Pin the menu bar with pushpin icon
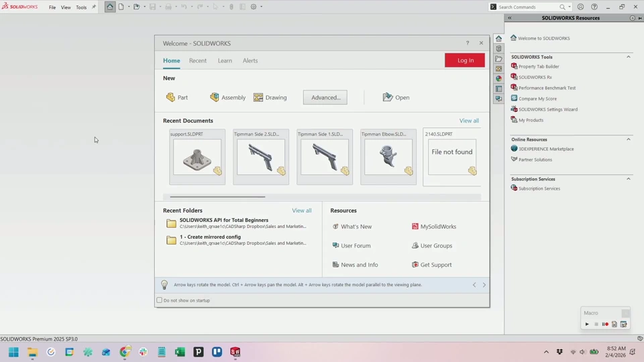644x362 pixels. tap(94, 7)
